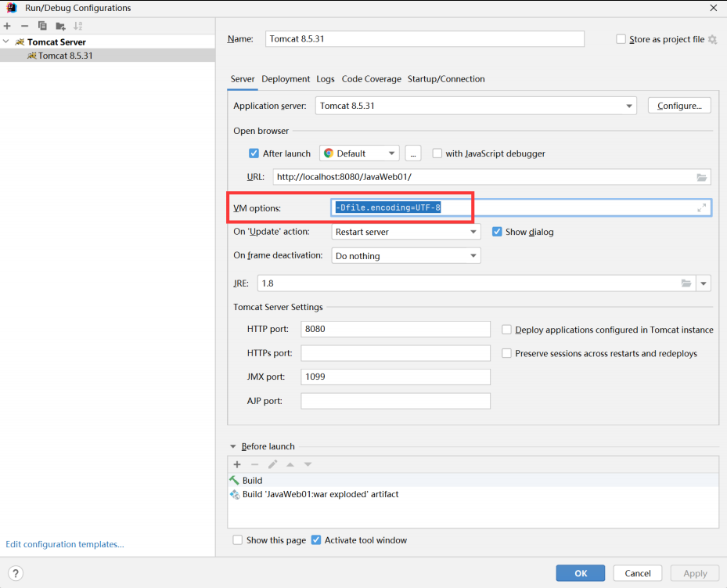Screen dimensions: 727x588
Task: Check Show this page checkbox
Action: click(237, 540)
